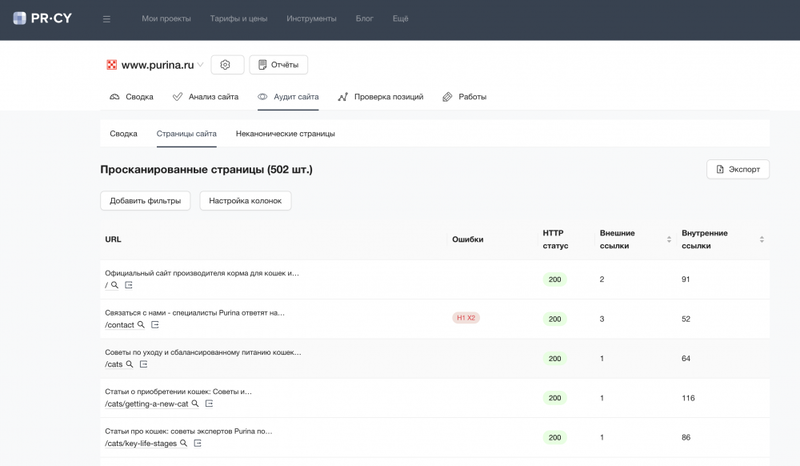Image resolution: width=800 pixels, height=466 pixels.
Task: Sort by Внешние ссылки column arrows
Action: click(x=669, y=239)
